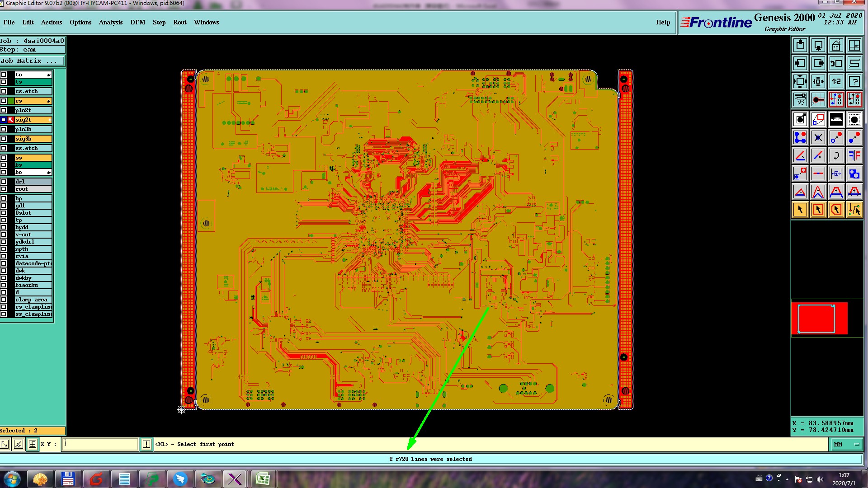Click the 1:2 zoom scale icon
Image resolution: width=868 pixels, height=488 pixels.
[836, 82]
